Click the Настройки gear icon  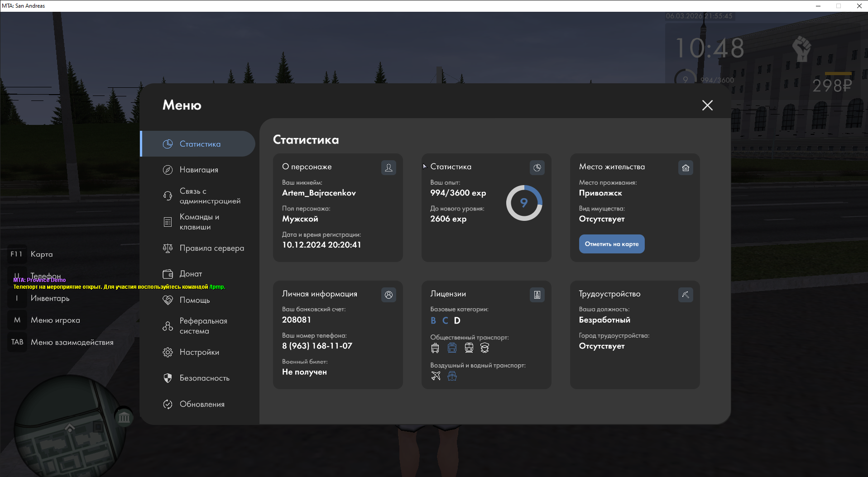pos(168,352)
